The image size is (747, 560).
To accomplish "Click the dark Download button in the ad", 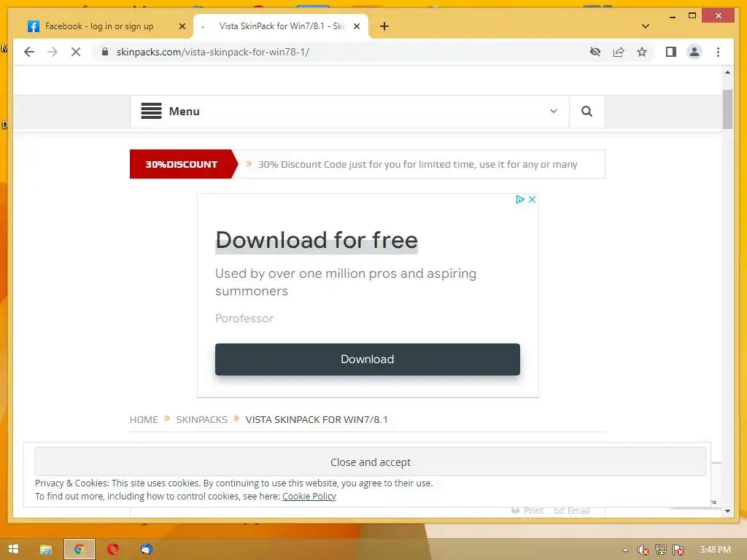I will coord(368,359).
